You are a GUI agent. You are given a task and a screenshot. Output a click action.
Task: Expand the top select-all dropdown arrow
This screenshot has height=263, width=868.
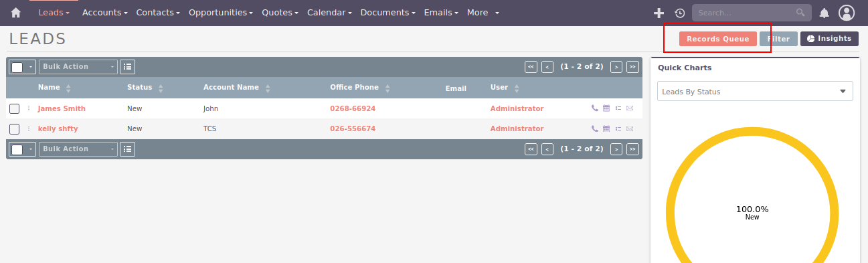pos(31,67)
